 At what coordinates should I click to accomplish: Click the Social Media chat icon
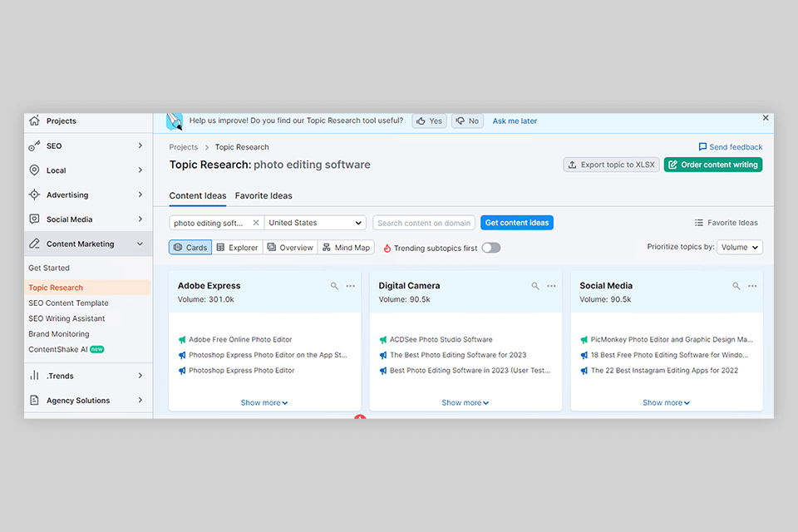pos(34,219)
